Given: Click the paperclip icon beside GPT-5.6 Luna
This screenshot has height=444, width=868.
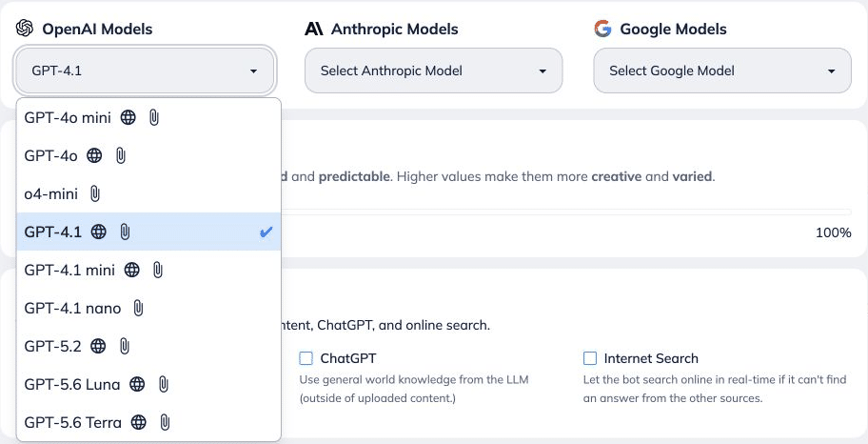Looking at the screenshot, I should [x=164, y=384].
